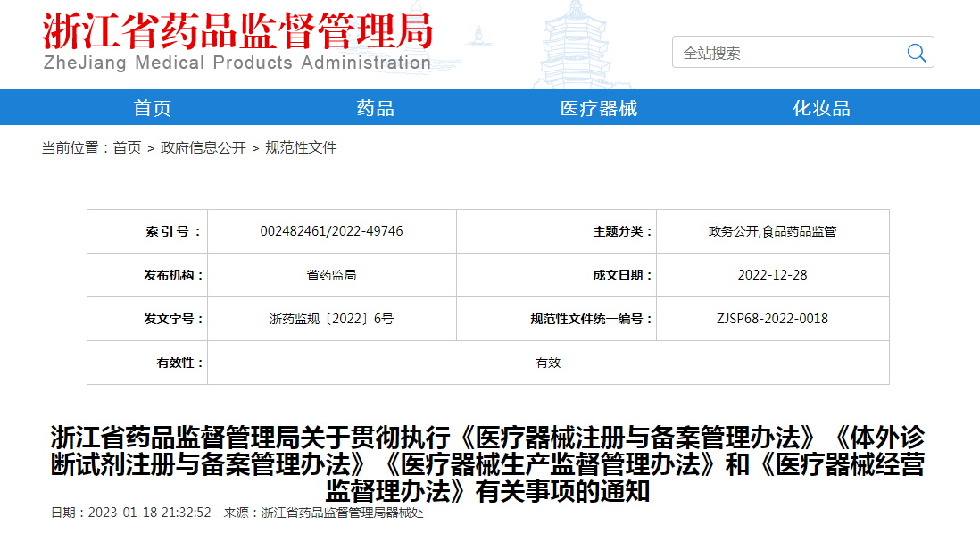Click the 成文日期 label

(x=622, y=275)
